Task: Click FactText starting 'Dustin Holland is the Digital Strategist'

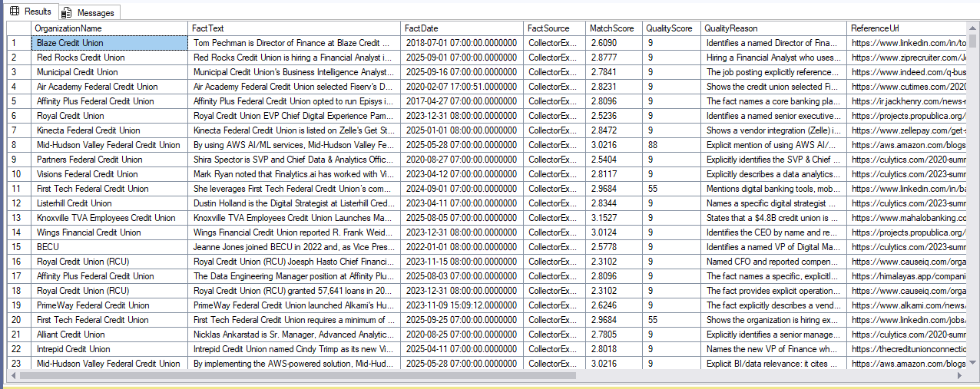Action: coord(295,203)
